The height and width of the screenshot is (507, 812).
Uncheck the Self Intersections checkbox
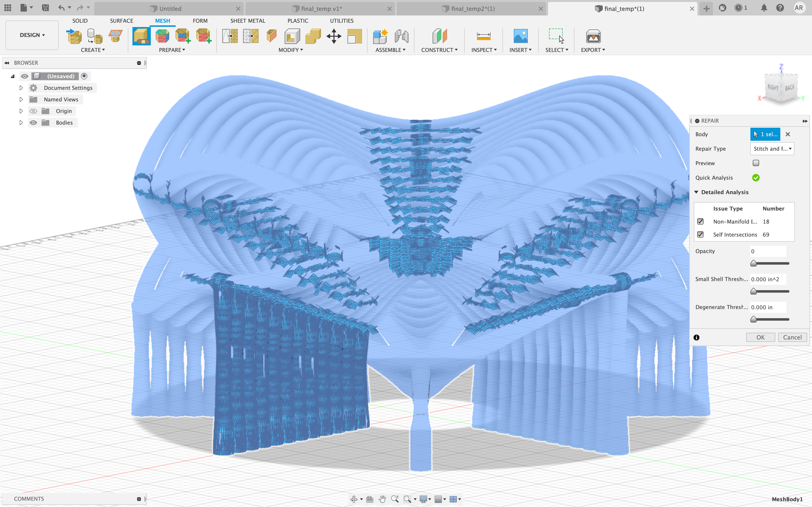pos(701,234)
